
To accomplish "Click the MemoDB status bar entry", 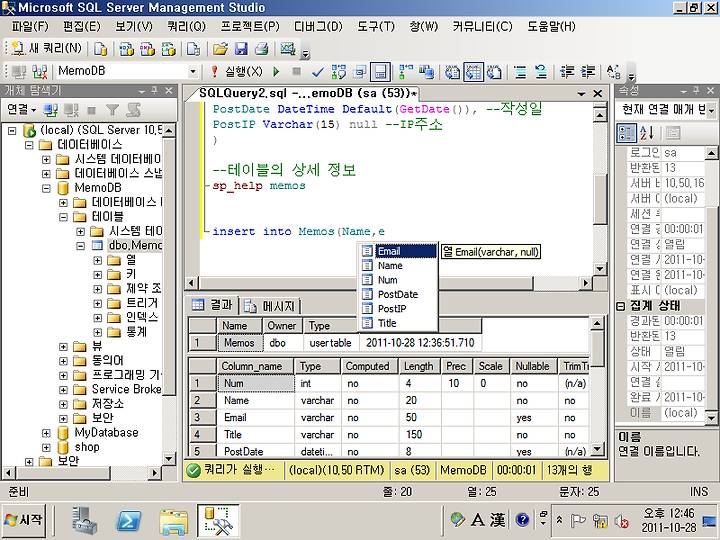I will point(463,470).
